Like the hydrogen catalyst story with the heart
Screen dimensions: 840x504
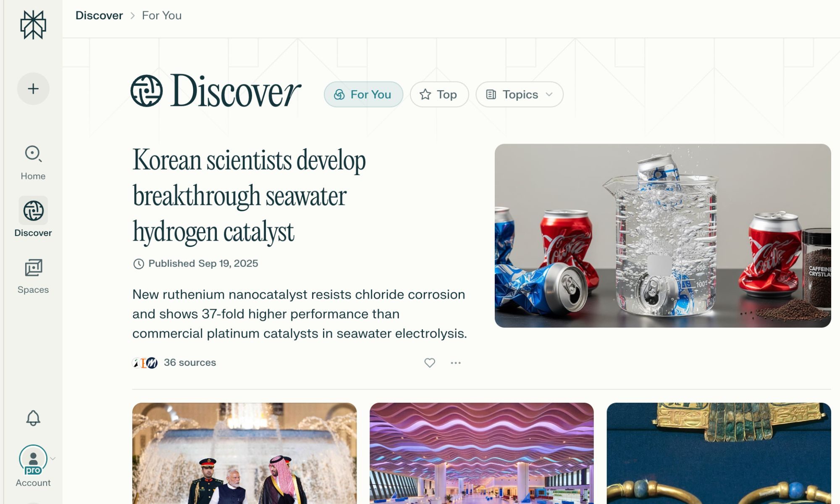coord(430,362)
